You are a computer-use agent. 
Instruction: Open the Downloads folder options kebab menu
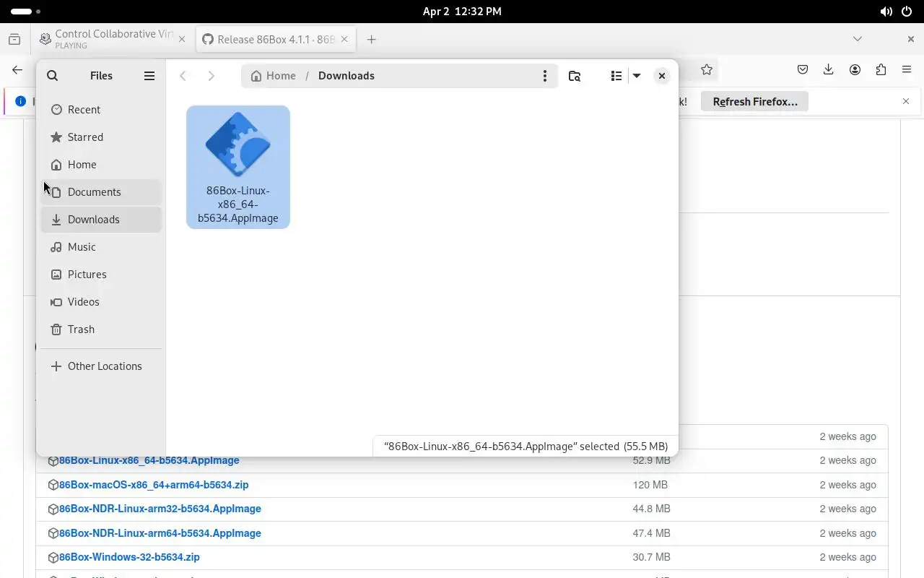[x=545, y=75]
